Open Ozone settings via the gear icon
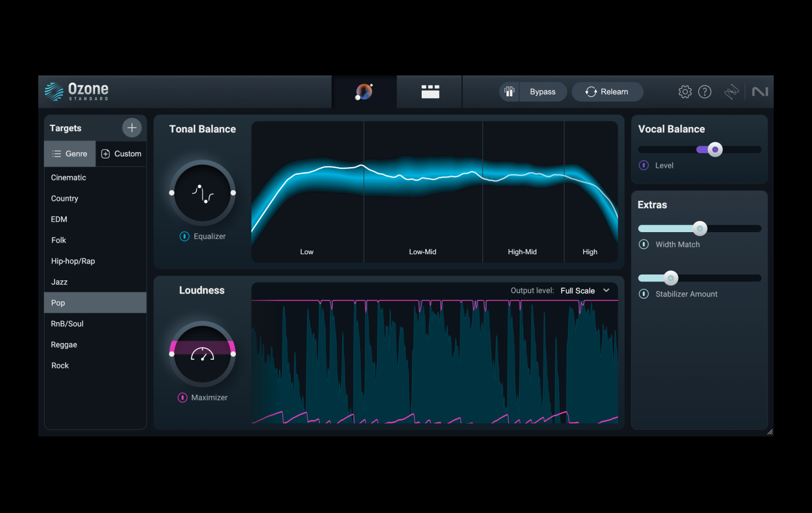Viewport: 812px width, 513px height. click(x=684, y=91)
